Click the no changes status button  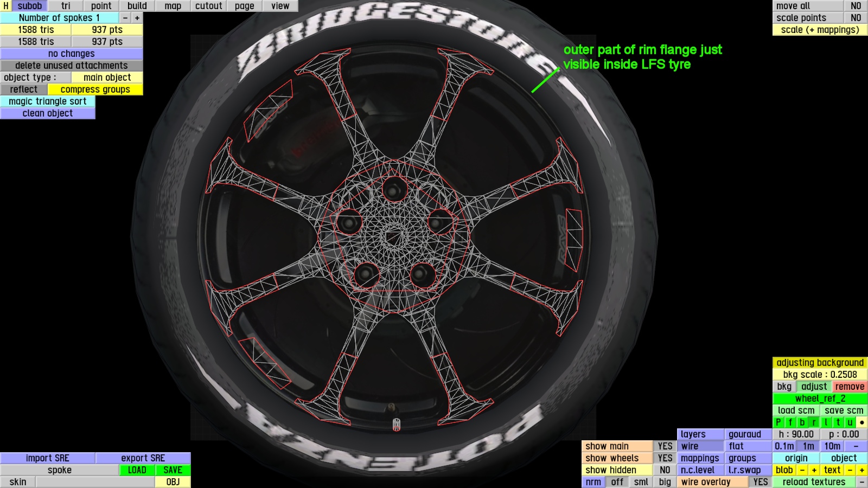72,54
